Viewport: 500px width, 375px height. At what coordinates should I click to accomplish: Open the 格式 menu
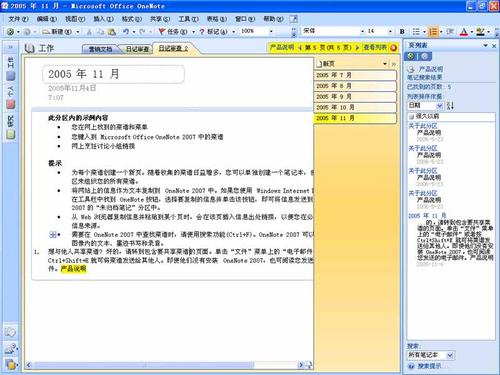click(x=131, y=19)
